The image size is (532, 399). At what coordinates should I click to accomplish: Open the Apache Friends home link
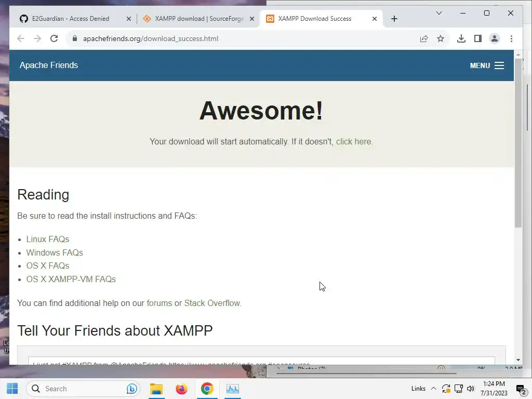point(48,65)
